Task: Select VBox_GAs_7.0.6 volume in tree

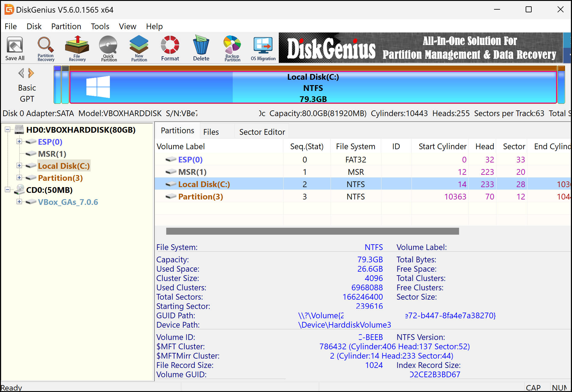Action: click(x=68, y=202)
